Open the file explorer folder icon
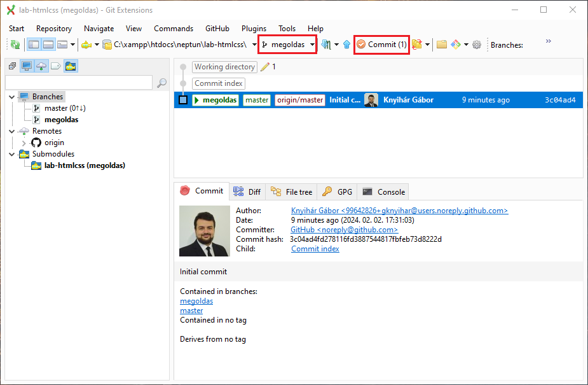The height and width of the screenshot is (385, 588). tap(441, 45)
